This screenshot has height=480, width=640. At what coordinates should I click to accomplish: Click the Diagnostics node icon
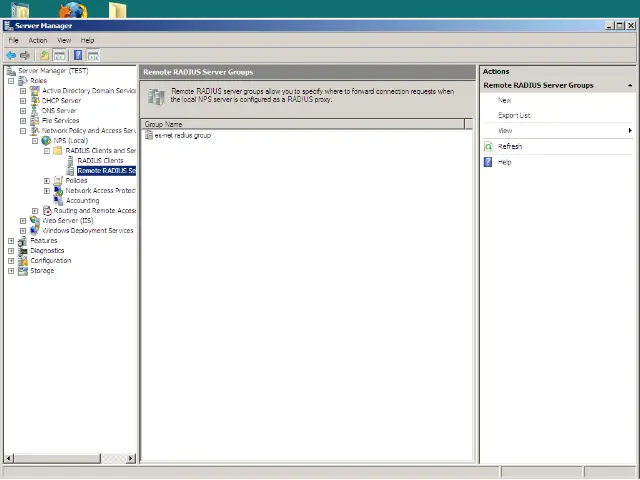point(23,251)
